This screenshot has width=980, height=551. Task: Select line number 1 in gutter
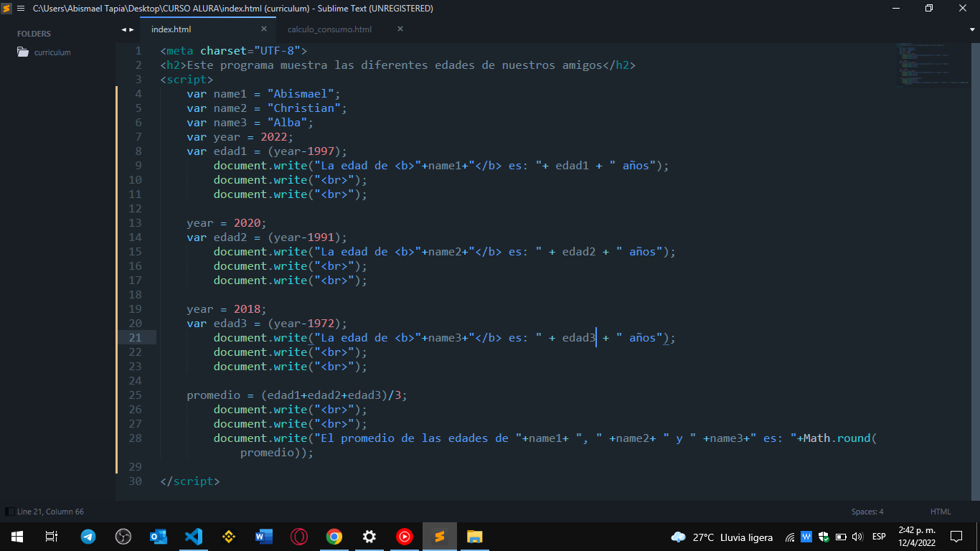(x=138, y=51)
